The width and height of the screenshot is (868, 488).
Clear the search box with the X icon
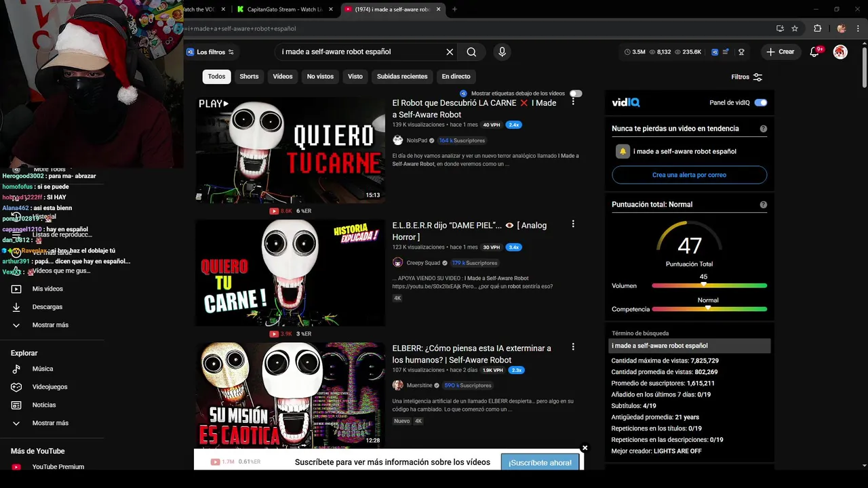click(x=450, y=52)
